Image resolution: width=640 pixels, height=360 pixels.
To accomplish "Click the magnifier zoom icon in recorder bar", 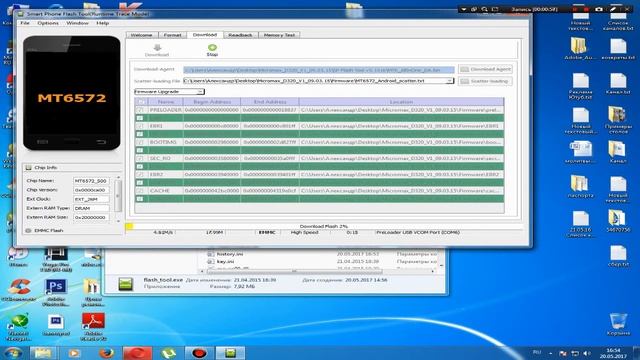I will (484, 9).
